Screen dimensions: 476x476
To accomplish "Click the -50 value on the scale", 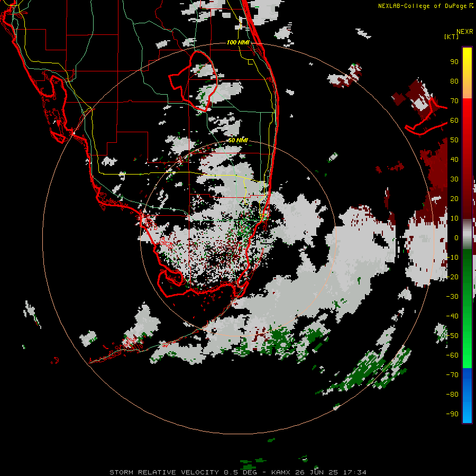I will tap(452, 336).
